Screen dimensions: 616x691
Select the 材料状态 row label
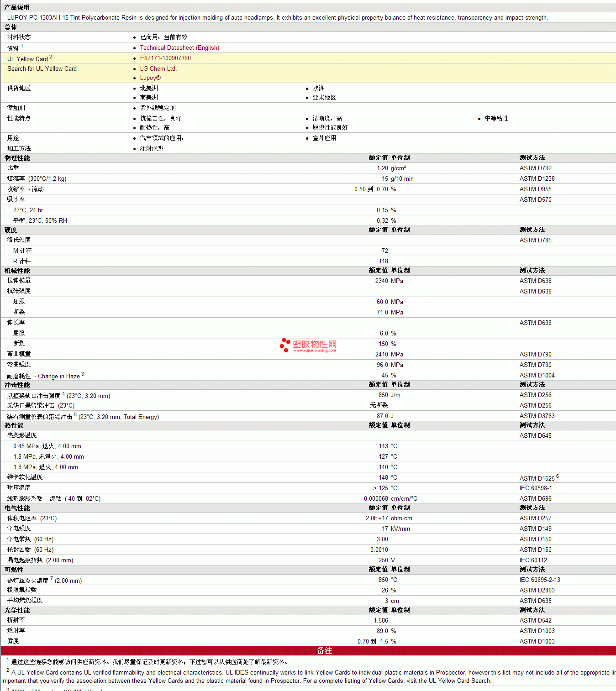19,37
